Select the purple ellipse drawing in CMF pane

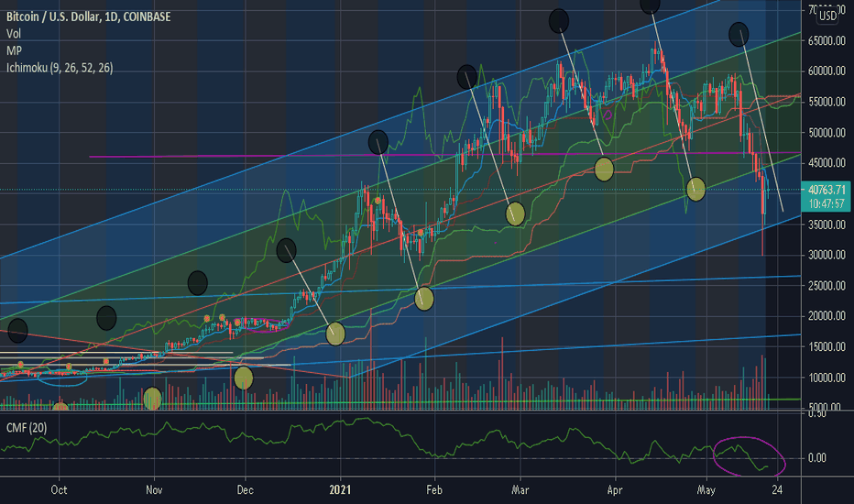[x=750, y=456]
